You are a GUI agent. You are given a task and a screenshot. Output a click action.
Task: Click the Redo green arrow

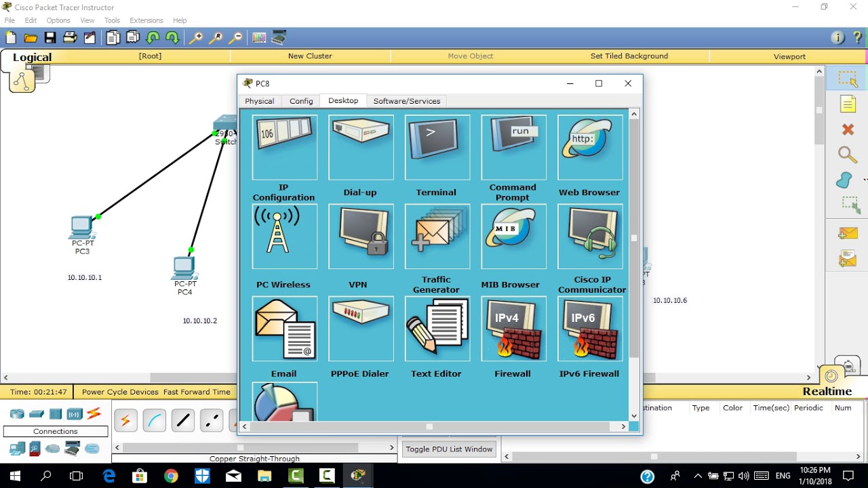(173, 38)
